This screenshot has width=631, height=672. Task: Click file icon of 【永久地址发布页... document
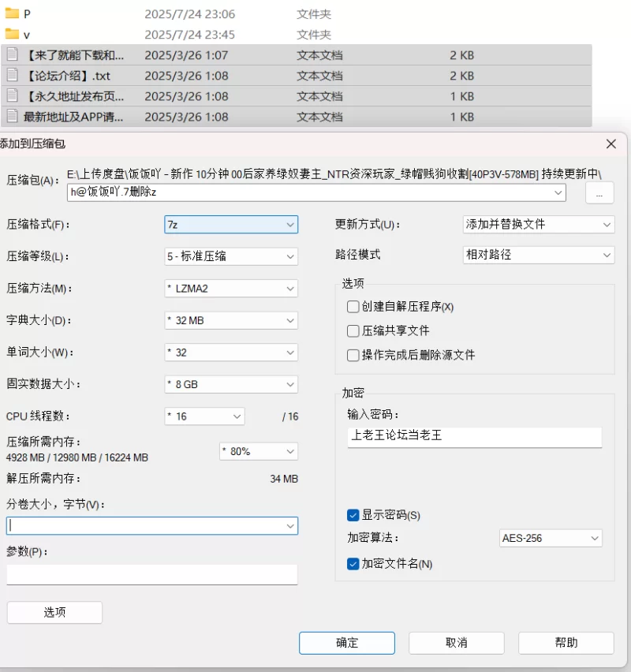tap(13, 95)
